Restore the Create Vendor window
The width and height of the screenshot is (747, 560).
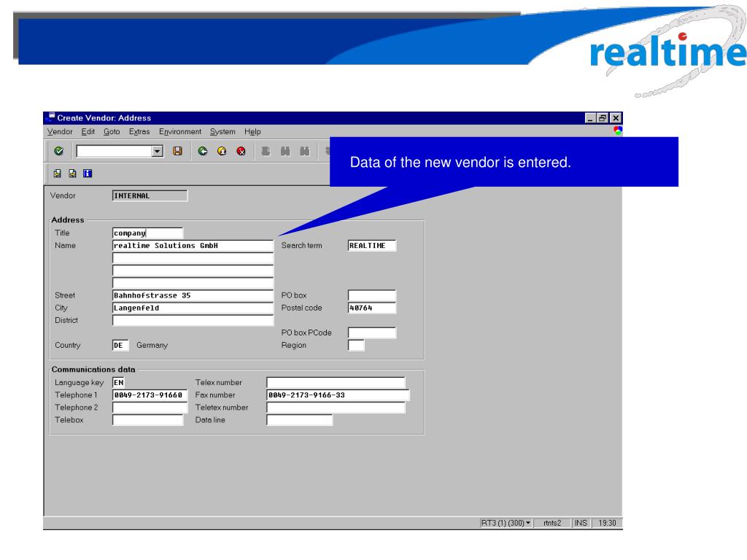pyautogui.click(x=603, y=117)
